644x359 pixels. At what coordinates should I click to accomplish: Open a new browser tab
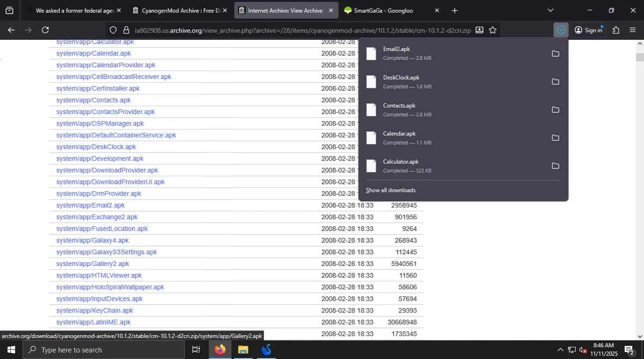455,10
